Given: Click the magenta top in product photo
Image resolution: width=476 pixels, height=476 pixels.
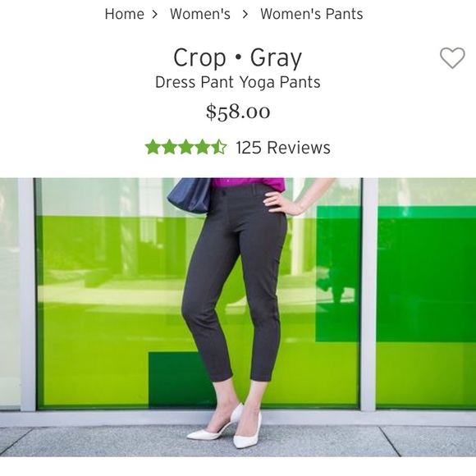Looking at the screenshot, I should [x=248, y=184].
